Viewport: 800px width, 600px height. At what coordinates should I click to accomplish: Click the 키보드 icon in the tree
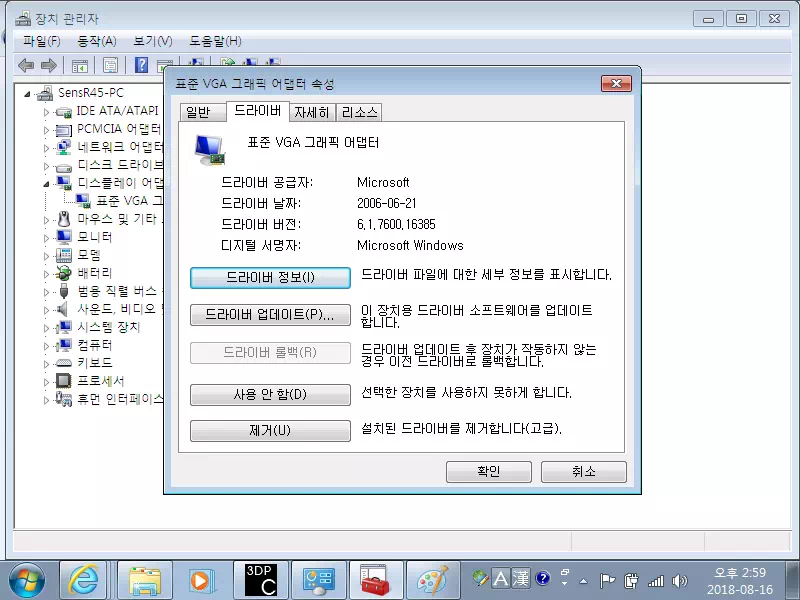(x=64, y=363)
